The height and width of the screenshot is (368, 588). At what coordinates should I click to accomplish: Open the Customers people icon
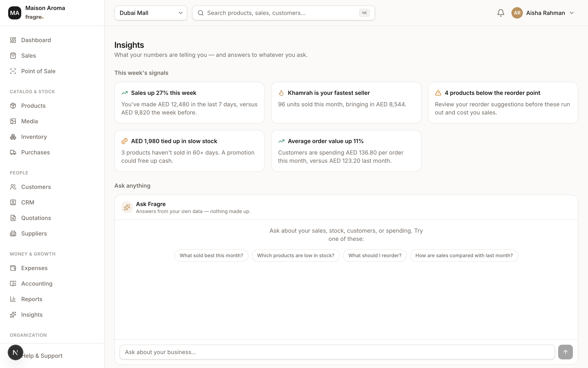(x=13, y=187)
